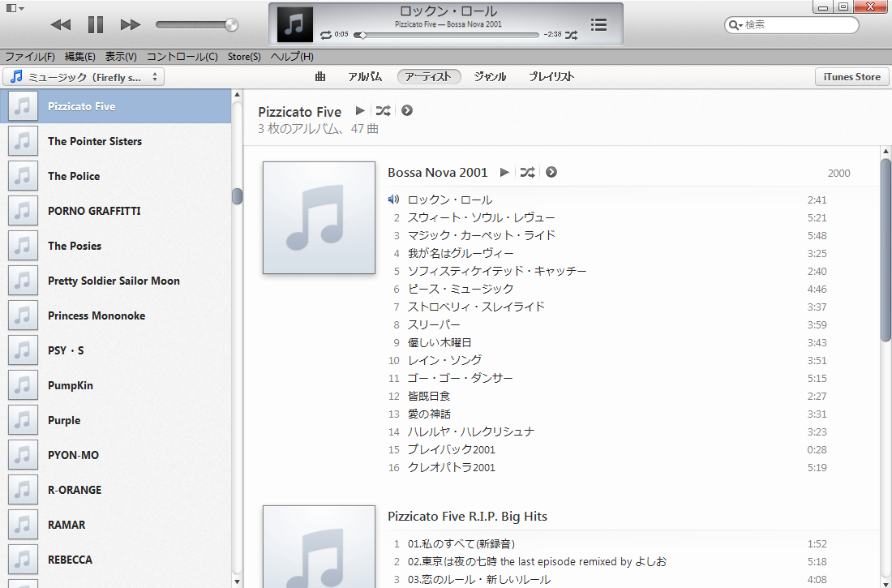Click the R.I.P. Big Hits album artwork
The image size is (892, 588).
point(319,547)
